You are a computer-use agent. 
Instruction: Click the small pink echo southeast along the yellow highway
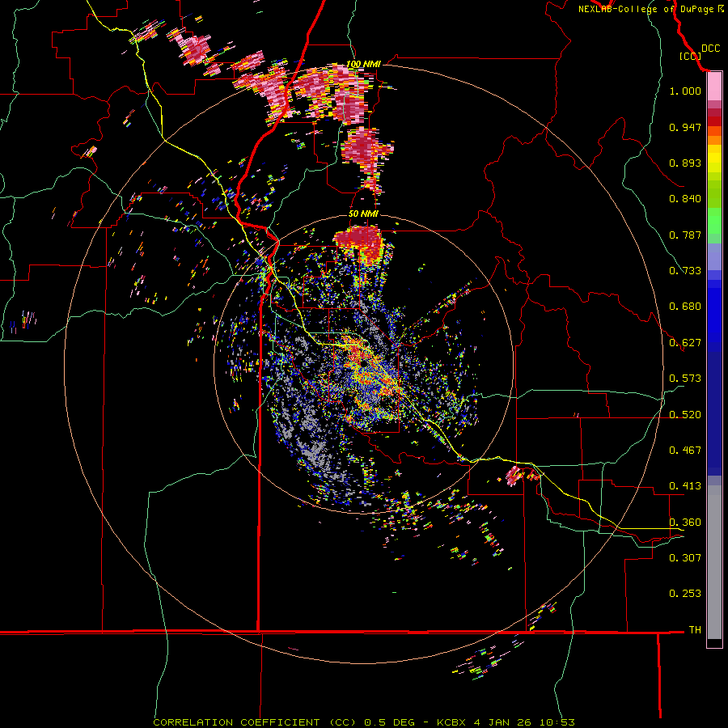pos(514,476)
